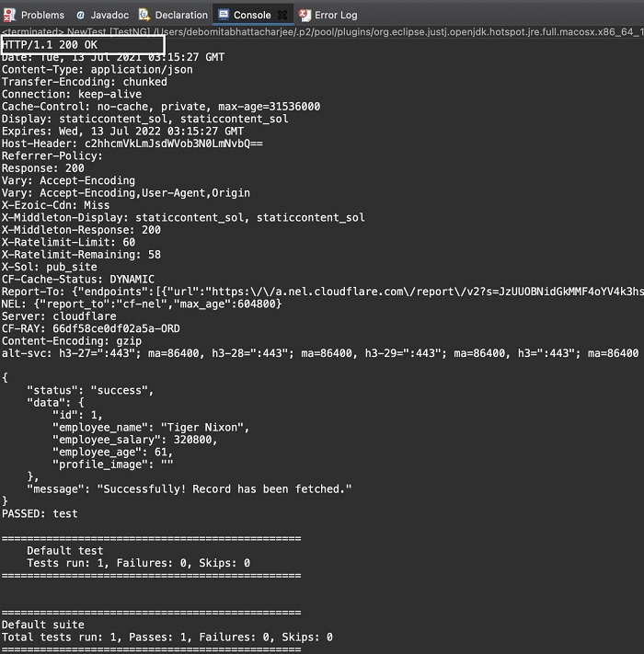Screen dimensions: 644x654
Task: Click the Declaration tab icon
Action: click(144, 15)
